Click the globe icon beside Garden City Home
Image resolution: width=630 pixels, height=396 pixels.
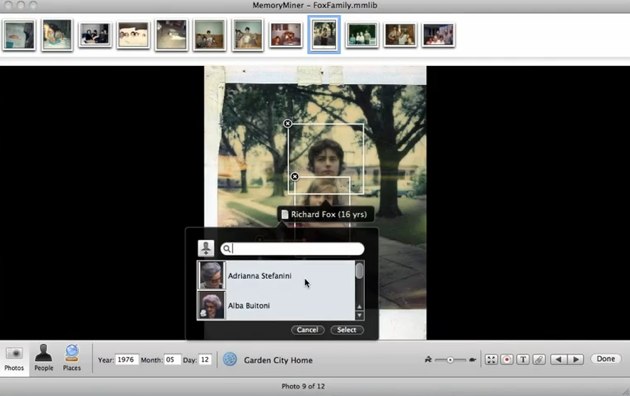pos(230,359)
